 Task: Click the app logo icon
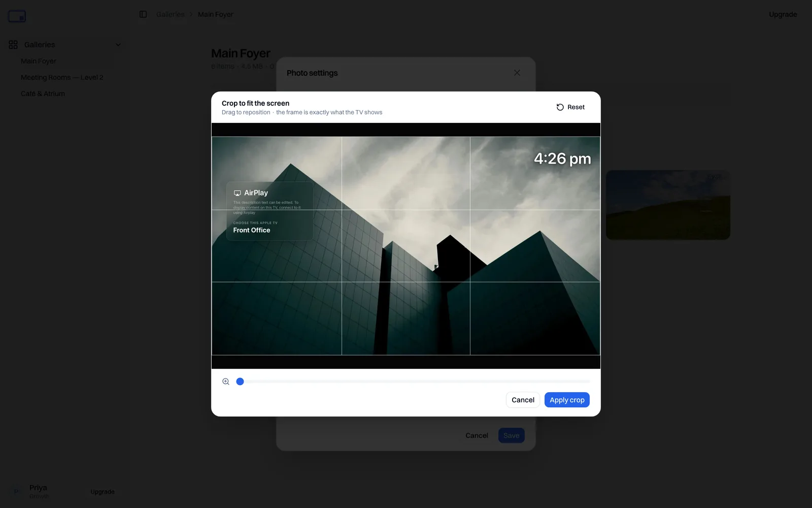17,16
